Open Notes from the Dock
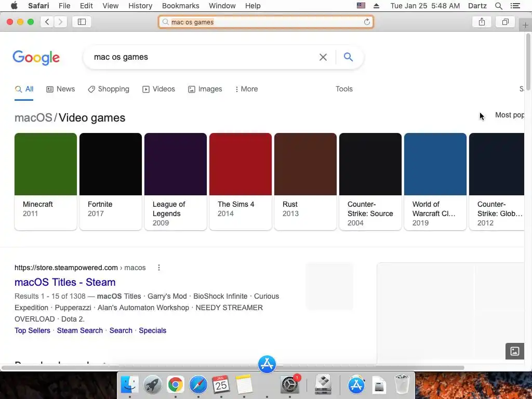The image size is (532, 399). point(244,384)
